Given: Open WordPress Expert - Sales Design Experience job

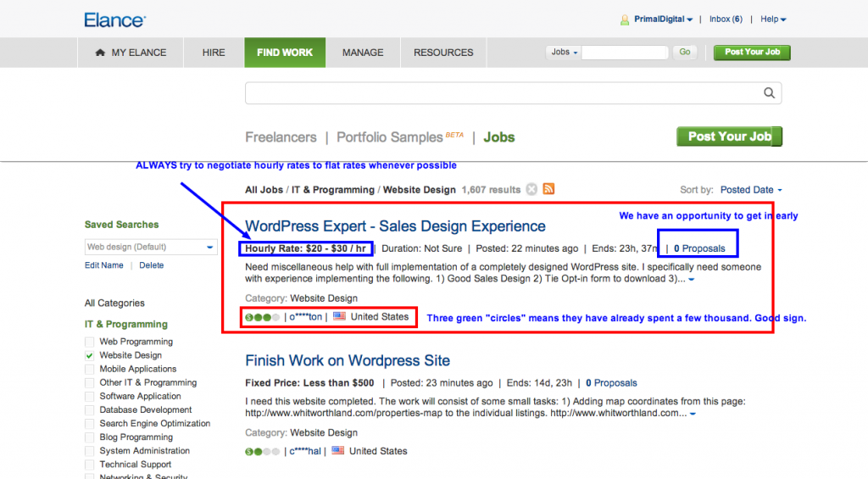Looking at the screenshot, I should (395, 226).
